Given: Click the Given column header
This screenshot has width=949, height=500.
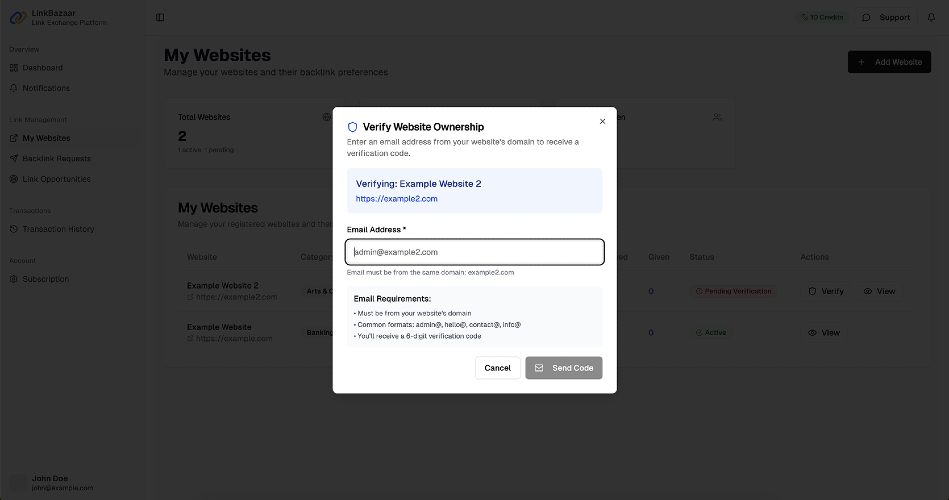Looking at the screenshot, I should [x=658, y=257].
